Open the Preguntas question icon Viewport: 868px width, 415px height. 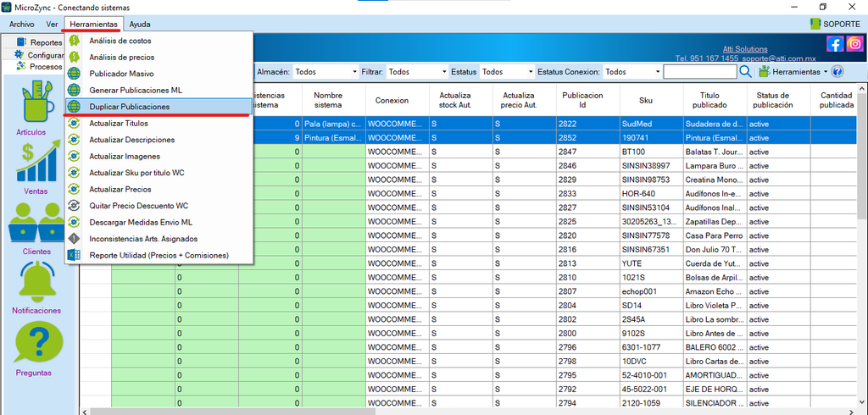38,341
